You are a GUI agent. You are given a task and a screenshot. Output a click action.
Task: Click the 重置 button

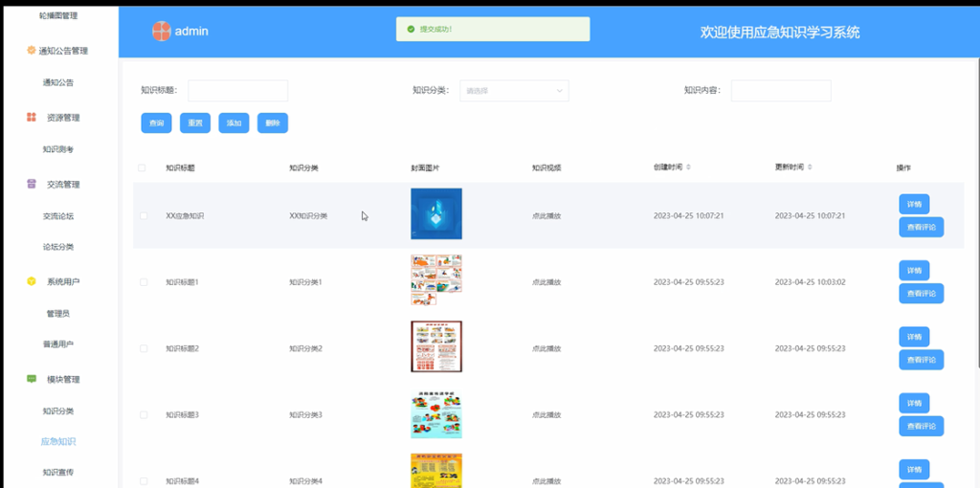point(195,123)
